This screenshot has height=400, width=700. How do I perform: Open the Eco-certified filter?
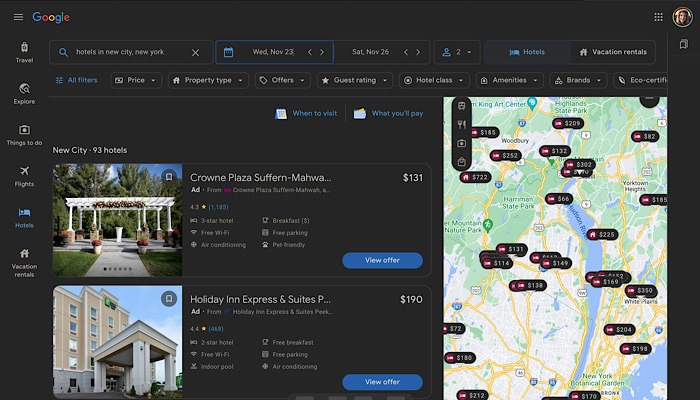click(641, 80)
